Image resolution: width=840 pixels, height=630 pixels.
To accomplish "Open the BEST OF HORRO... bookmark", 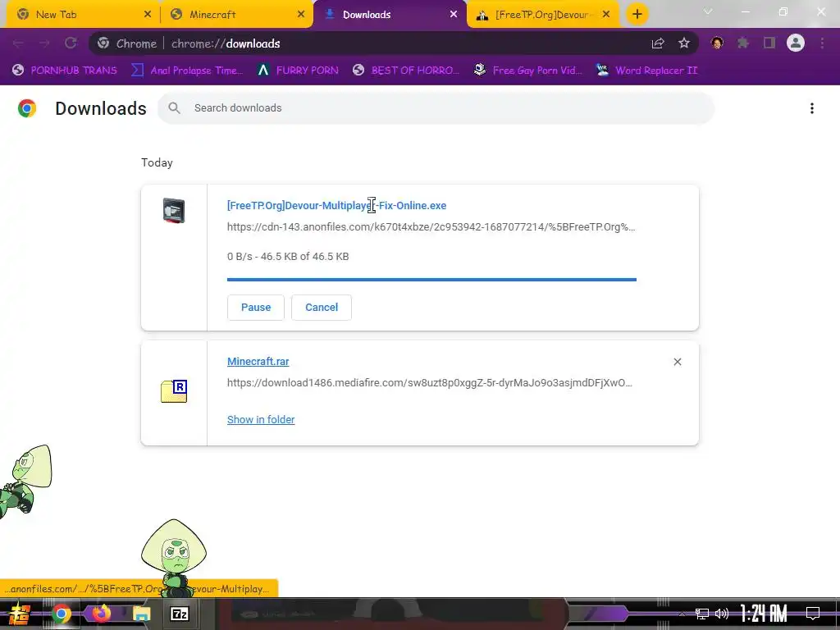I will pos(406,71).
